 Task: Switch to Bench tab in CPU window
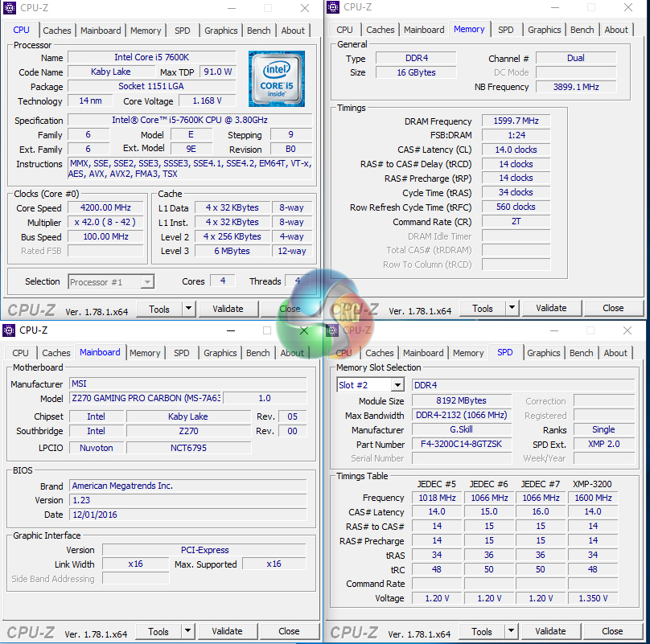259,31
